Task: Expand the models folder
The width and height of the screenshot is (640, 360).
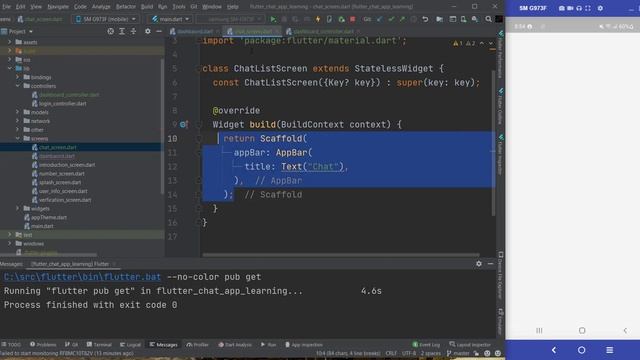Action: (18, 112)
